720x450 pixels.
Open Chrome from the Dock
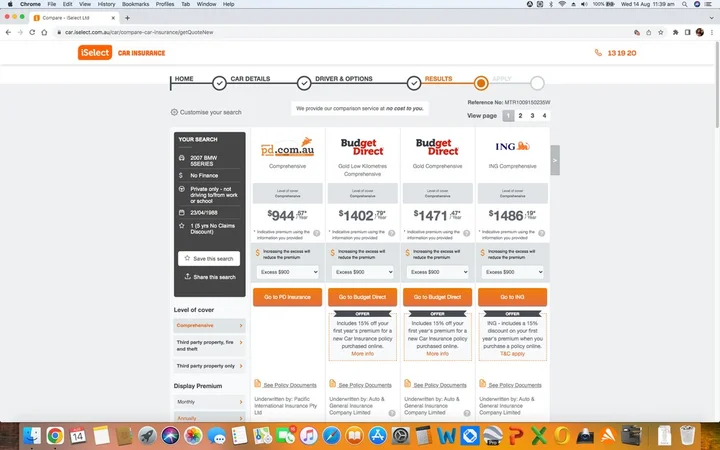point(55,435)
